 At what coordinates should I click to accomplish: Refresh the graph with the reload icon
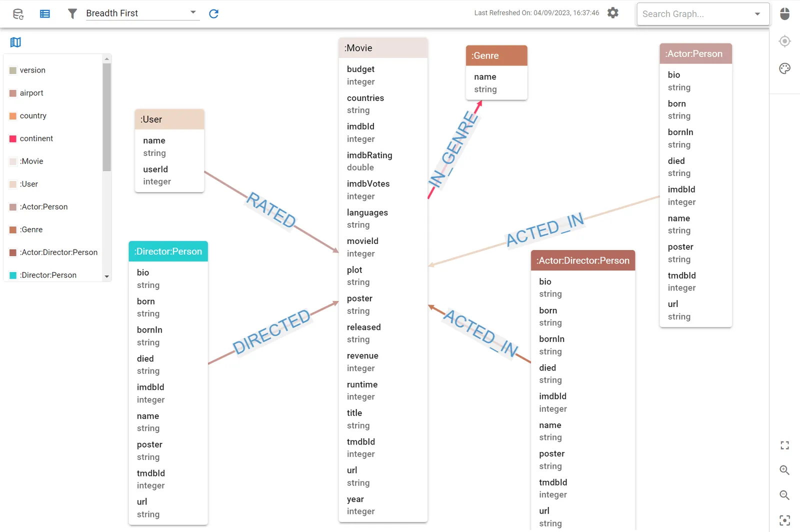point(214,14)
